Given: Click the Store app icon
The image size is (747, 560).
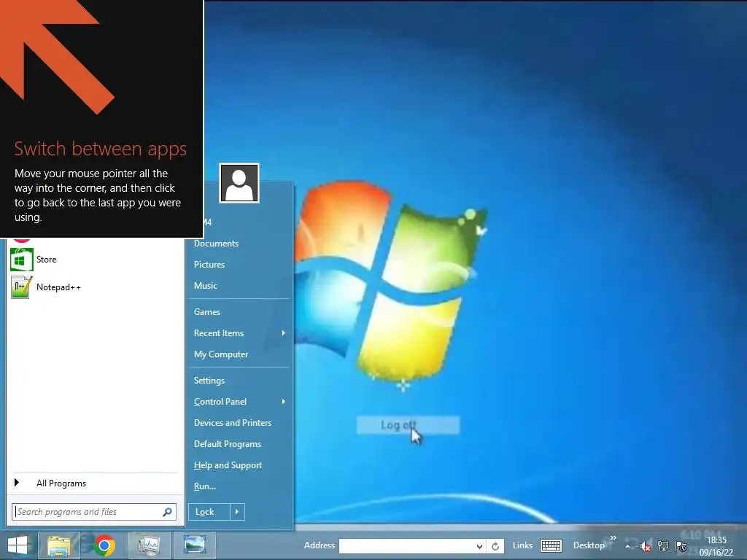Looking at the screenshot, I should (22, 260).
